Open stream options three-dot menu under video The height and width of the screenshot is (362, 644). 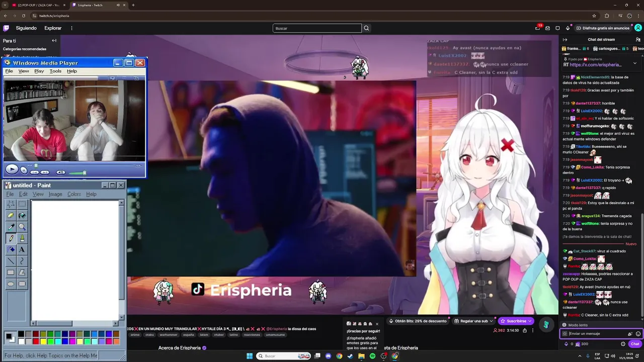coord(533,330)
